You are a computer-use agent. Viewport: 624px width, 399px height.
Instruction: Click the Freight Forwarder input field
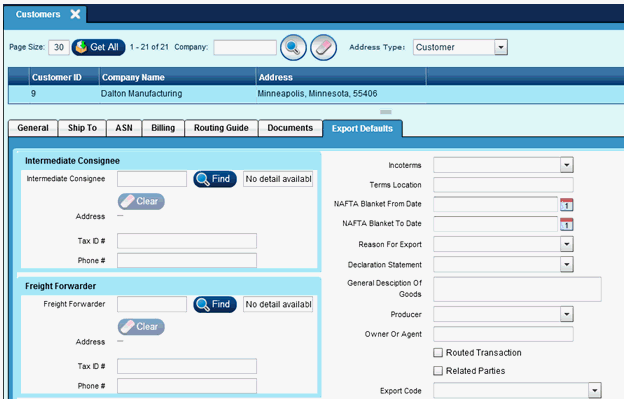pos(152,304)
